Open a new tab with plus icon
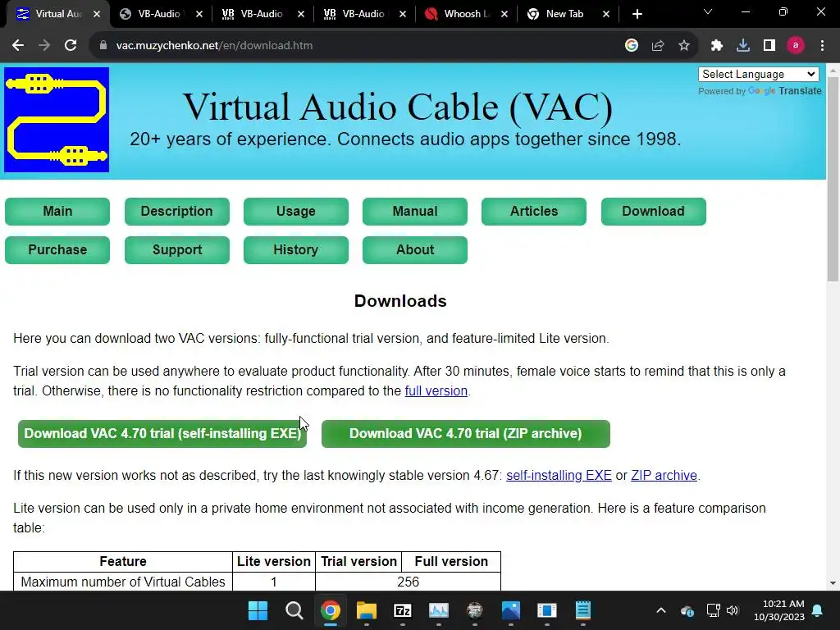The width and height of the screenshot is (840, 630). click(637, 14)
